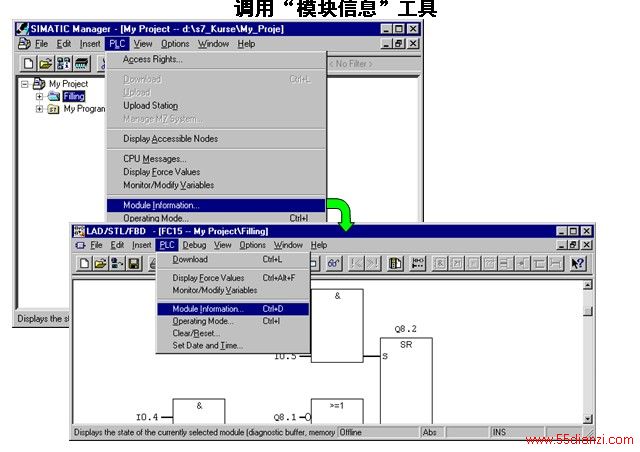Click Accessible Nodes icon in SIMATIC Manager toolbar

click(63, 63)
